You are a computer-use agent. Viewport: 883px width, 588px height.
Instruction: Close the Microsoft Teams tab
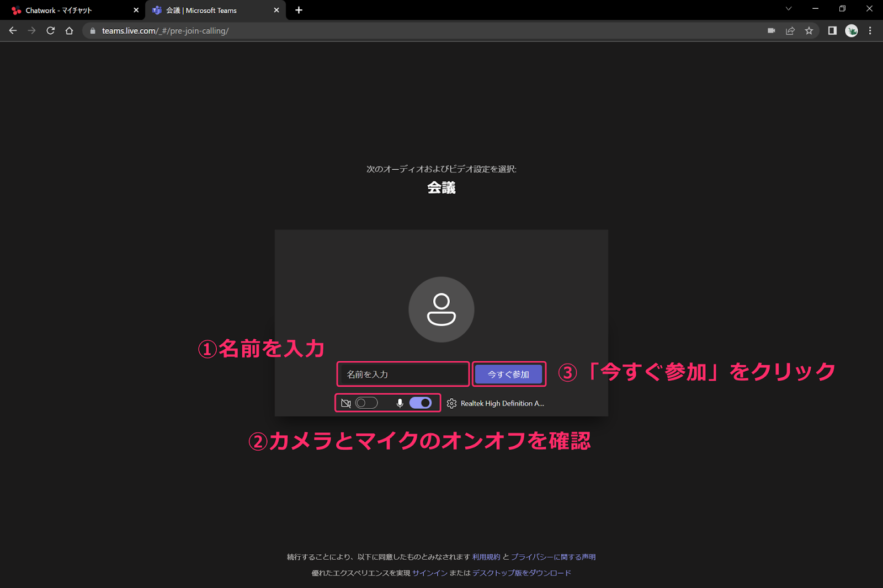click(x=276, y=10)
